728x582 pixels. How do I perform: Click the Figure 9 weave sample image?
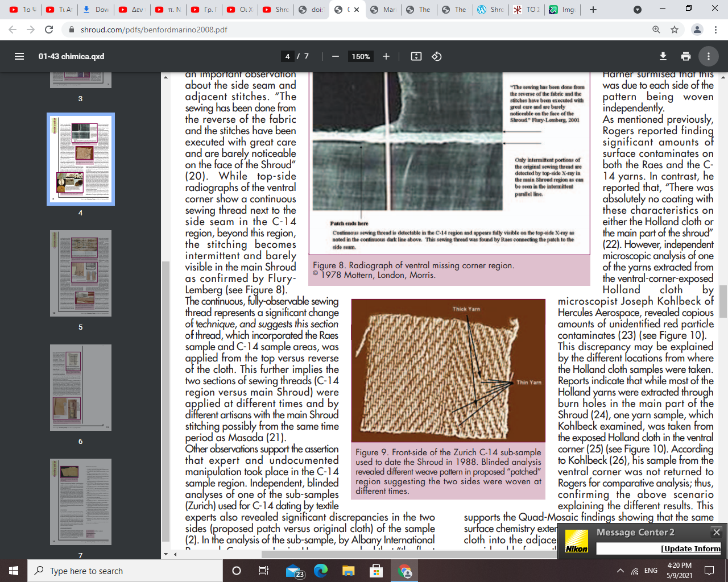(448, 371)
